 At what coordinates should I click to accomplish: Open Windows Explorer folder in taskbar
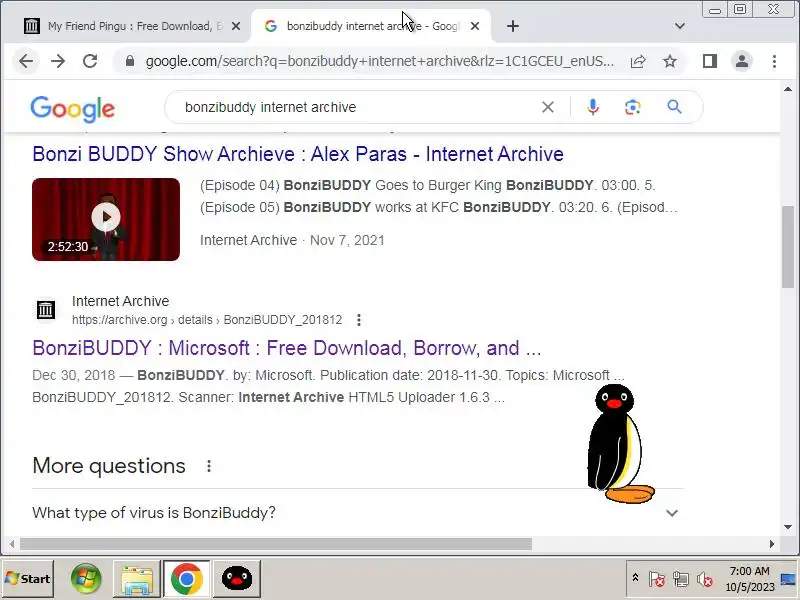[x=137, y=579]
